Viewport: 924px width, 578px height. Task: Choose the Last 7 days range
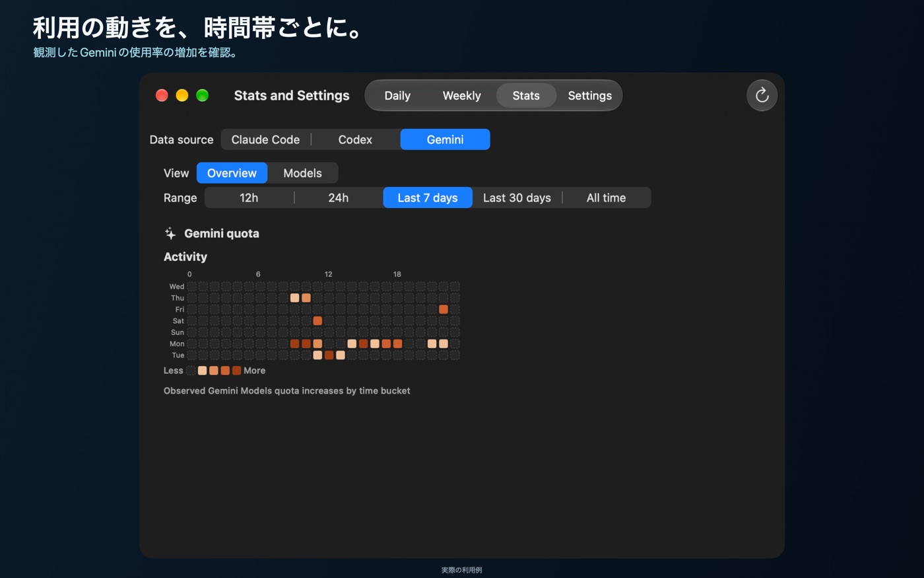coord(428,198)
